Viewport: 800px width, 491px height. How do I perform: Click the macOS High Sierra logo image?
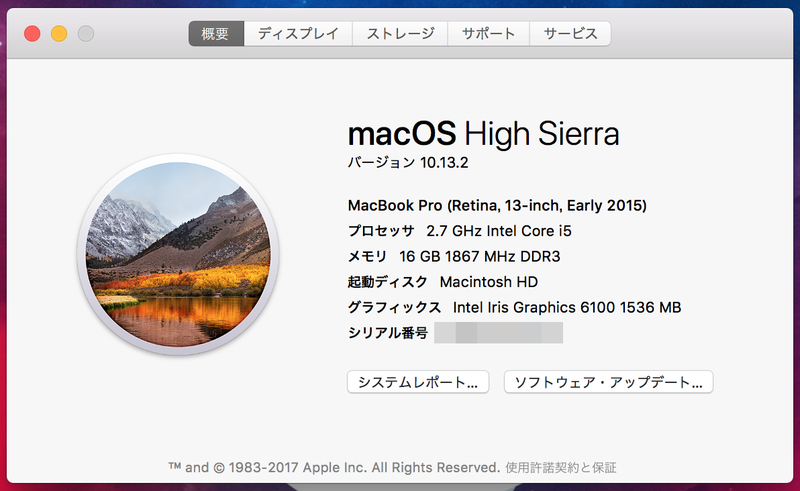(178, 254)
